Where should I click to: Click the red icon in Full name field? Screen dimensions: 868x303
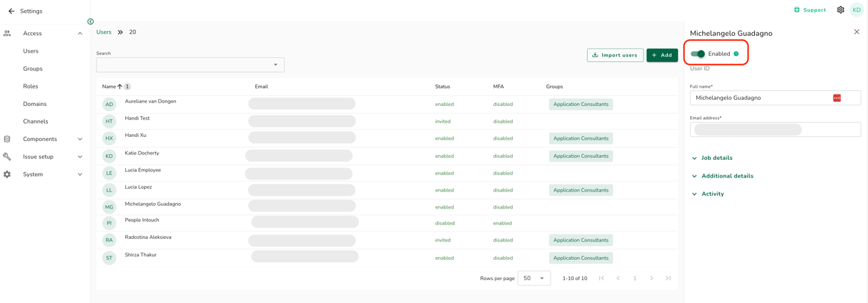[837, 98]
